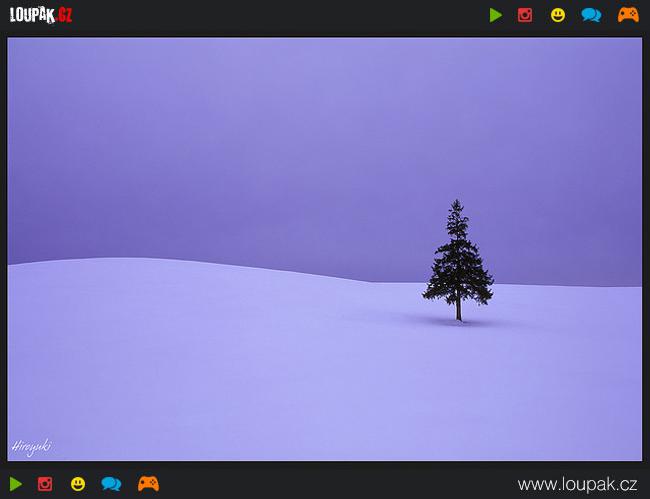Open the www.loupak.cz link in the footer
This screenshot has height=499, width=650.
[577, 484]
